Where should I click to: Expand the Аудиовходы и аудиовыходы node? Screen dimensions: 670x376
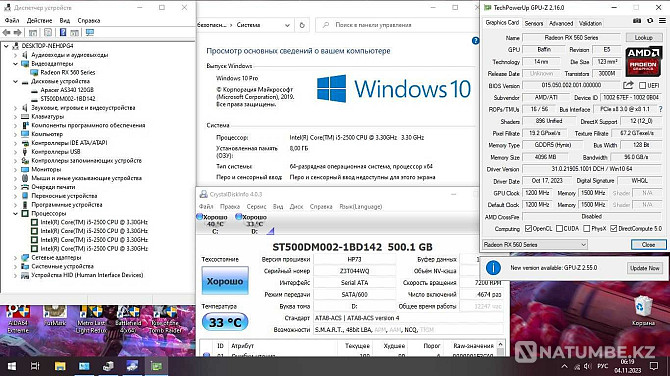(x=15, y=55)
